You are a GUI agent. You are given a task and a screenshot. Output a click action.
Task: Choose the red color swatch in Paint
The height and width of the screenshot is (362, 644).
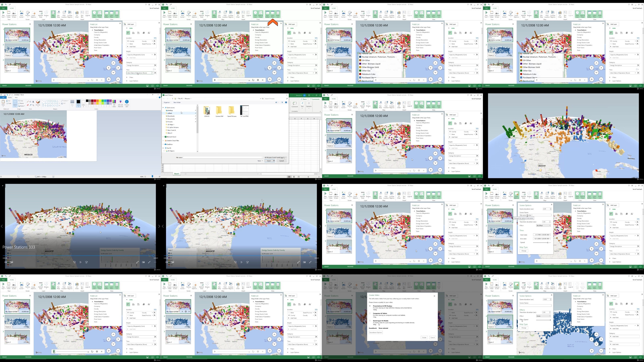(x=95, y=101)
